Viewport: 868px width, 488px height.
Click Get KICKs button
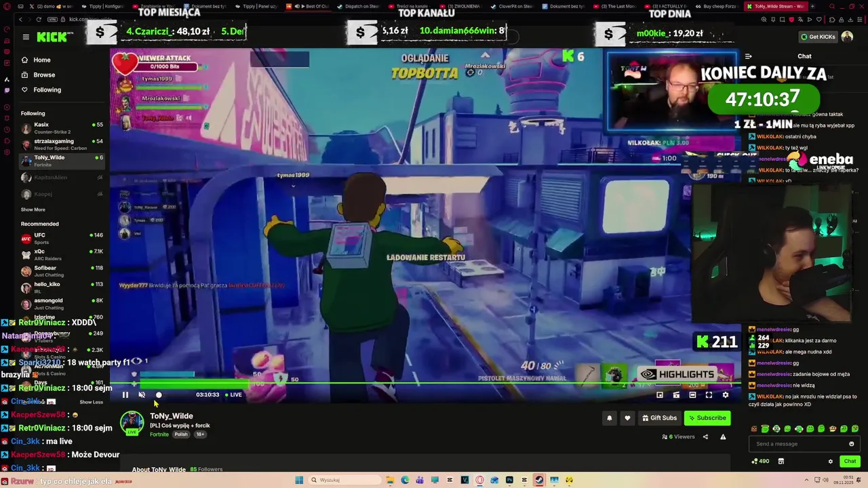(818, 37)
